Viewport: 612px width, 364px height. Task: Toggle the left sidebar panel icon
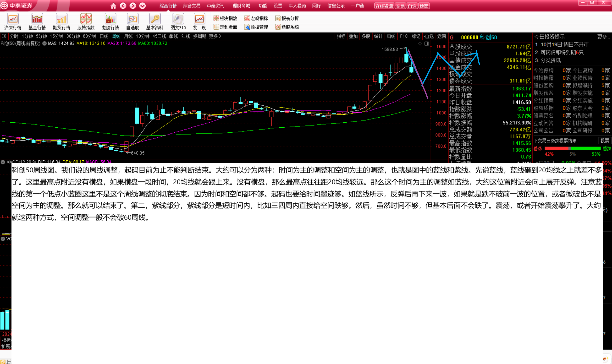pyautogui.click(x=4, y=36)
